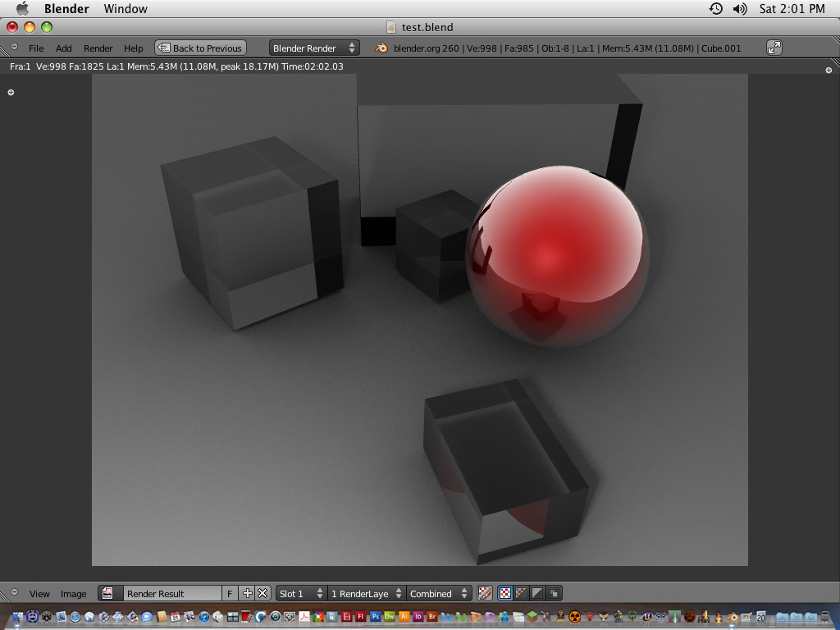The image size is (840, 630).
Task: Open the Blender Render engine dropdown
Action: (x=314, y=48)
